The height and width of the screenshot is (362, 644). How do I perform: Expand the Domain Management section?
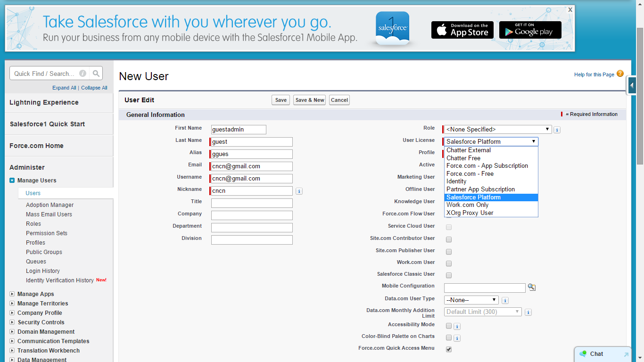(x=12, y=332)
